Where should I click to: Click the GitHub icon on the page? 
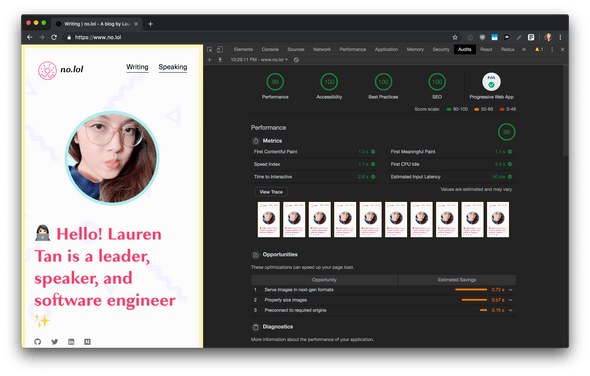pyautogui.click(x=38, y=342)
